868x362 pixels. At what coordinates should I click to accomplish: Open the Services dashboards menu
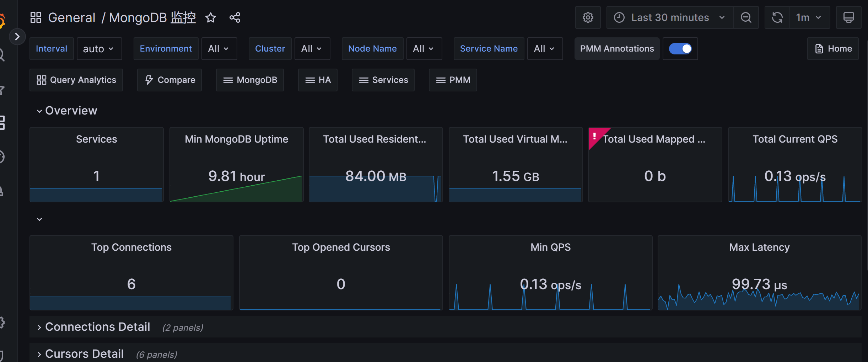(x=383, y=80)
